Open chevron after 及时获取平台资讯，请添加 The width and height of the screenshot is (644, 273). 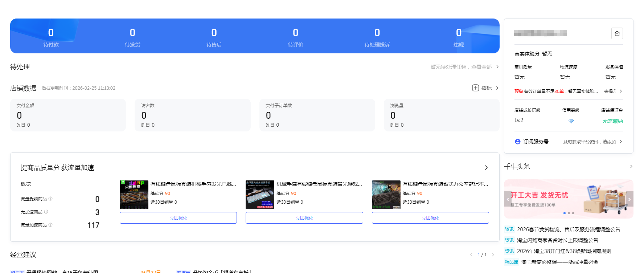[621, 142]
